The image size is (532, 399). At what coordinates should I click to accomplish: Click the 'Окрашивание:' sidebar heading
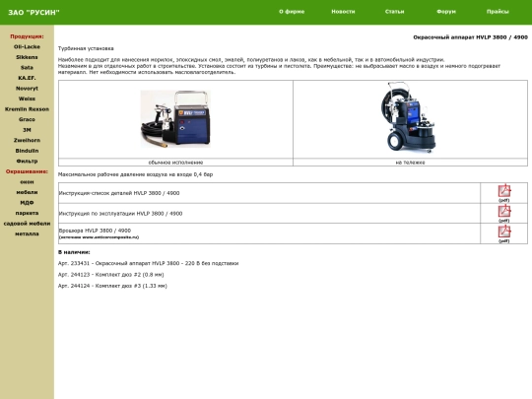27,171
